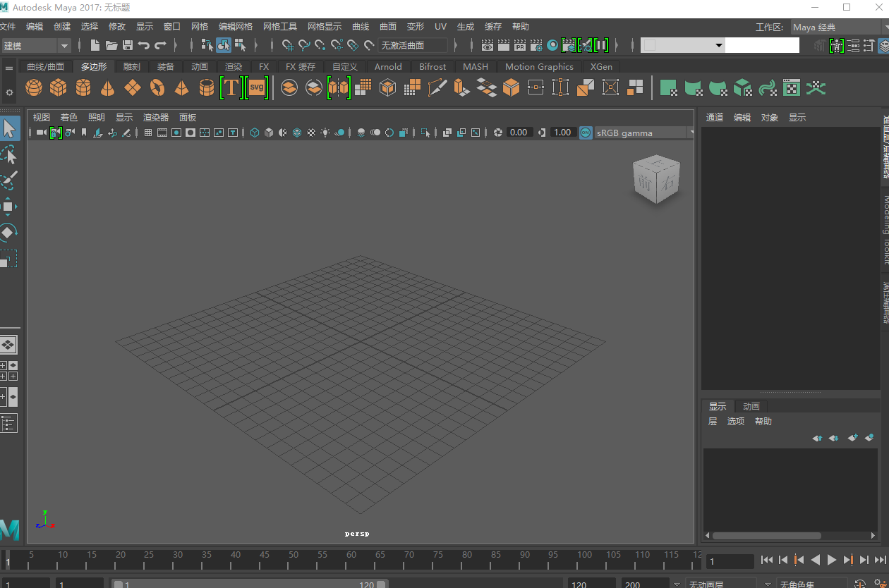Screen dimensions: 889x588
Task: Choose the Select tool in the left toolbox
Action: 9,128
